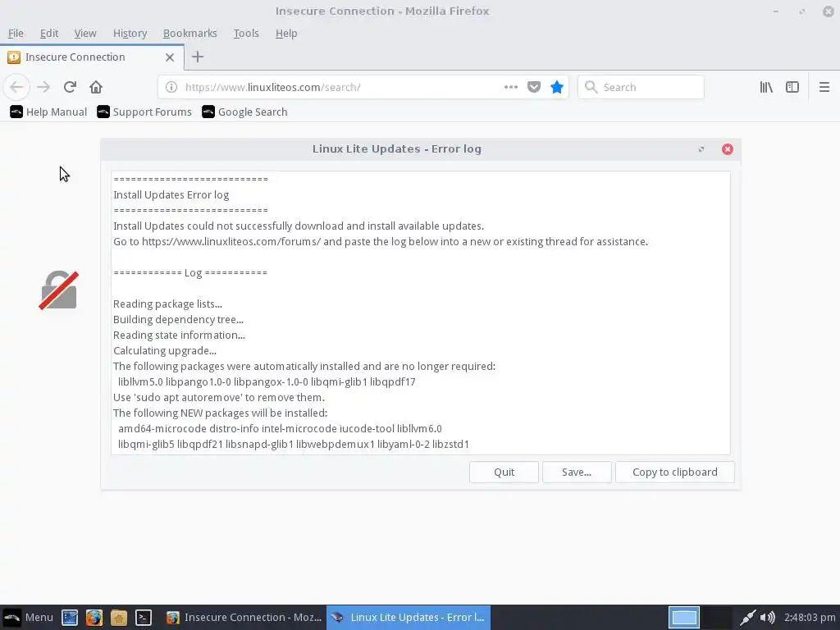The width and height of the screenshot is (840, 630).
Task: Go to the Firefox home page
Action: [x=96, y=87]
